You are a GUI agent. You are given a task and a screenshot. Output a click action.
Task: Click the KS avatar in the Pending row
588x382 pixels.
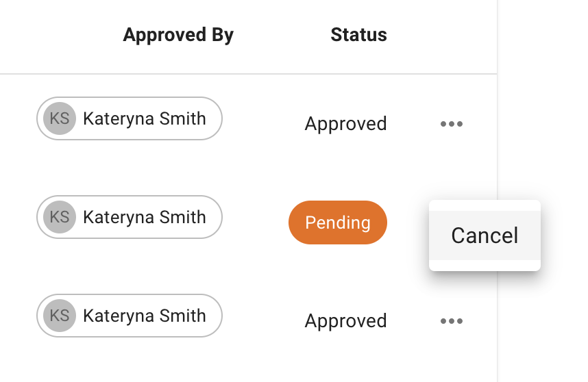60,217
